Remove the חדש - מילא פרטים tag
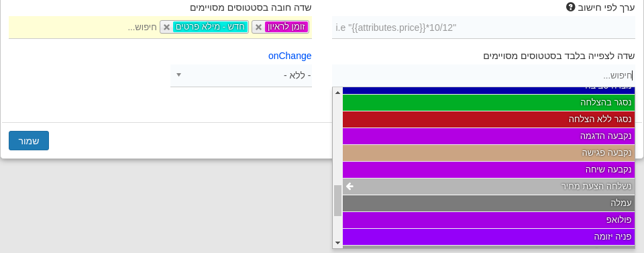 166,27
